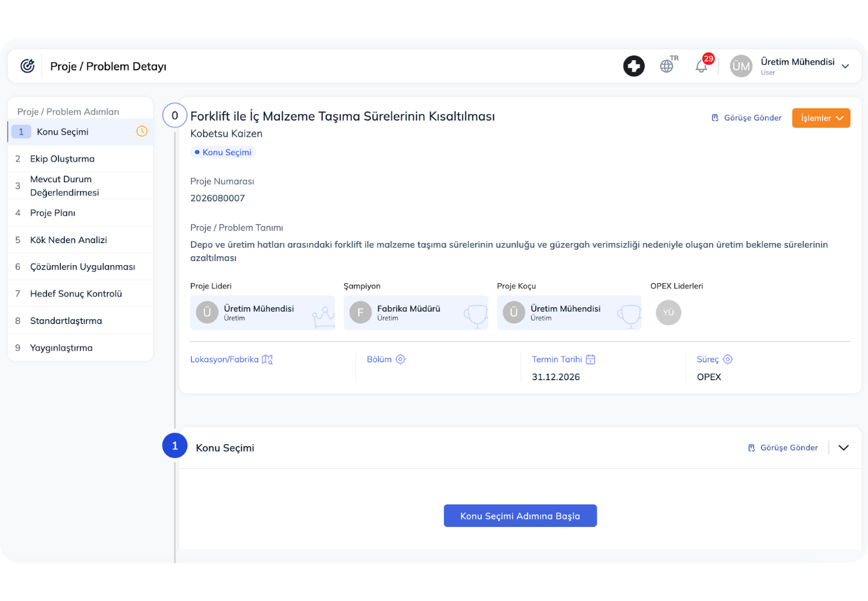Click the trophy icon on Şampiyon card
This screenshot has width=868, height=601.
[x=476, y=317]
